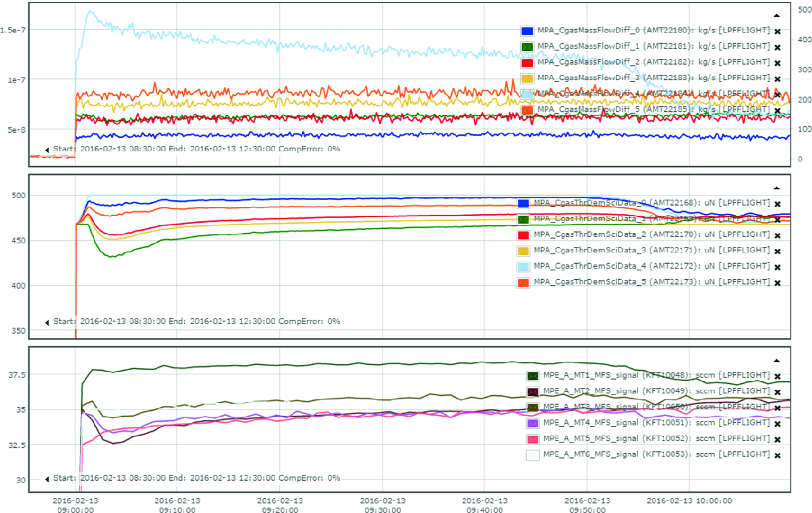
Task: Click the purple swatch of MPE_A_MT4_MFS_signal
Action: point(533,423)
